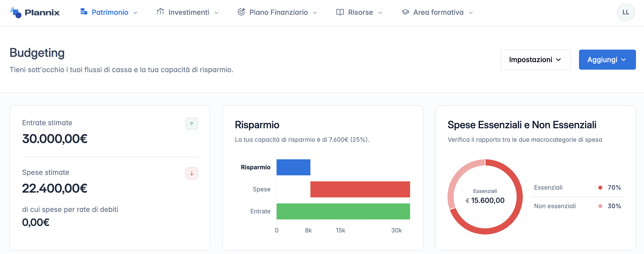Viewport: 644px width, 254px height.
Task: Click the Essenziali 70% legend row
Action: pos(577,188)
